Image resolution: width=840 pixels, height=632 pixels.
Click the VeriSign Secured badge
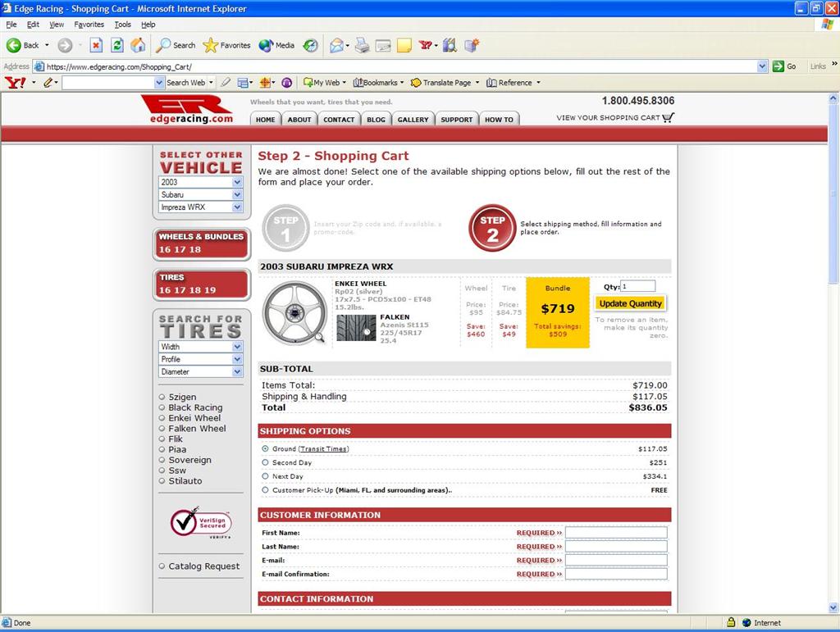[200, 523]
